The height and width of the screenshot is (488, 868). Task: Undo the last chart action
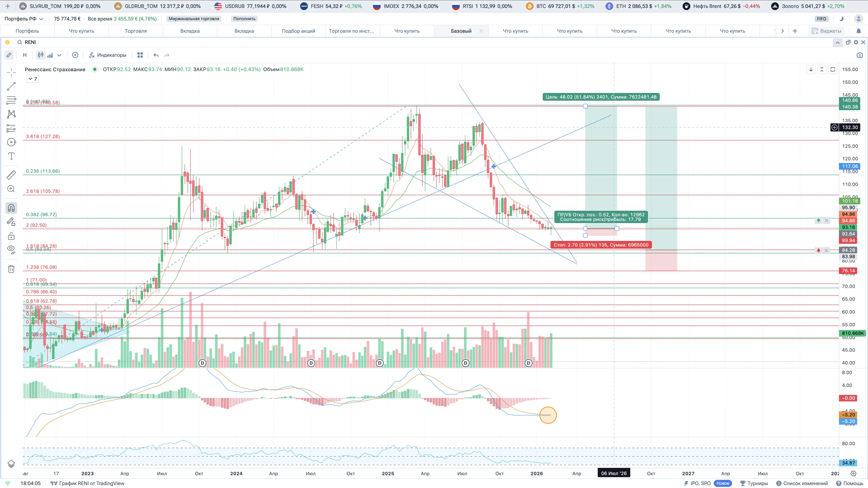156,55
